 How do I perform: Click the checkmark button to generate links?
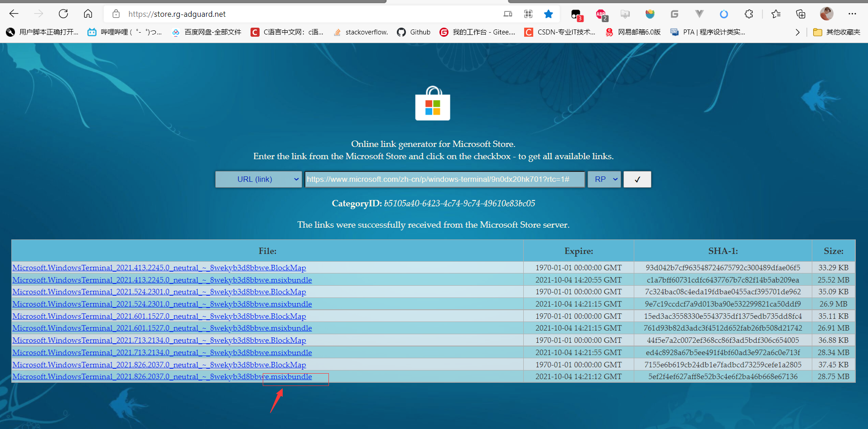637,179
